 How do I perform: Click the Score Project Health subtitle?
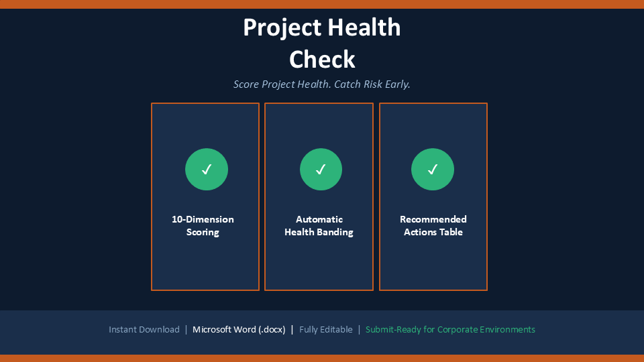tap(322, 84)
